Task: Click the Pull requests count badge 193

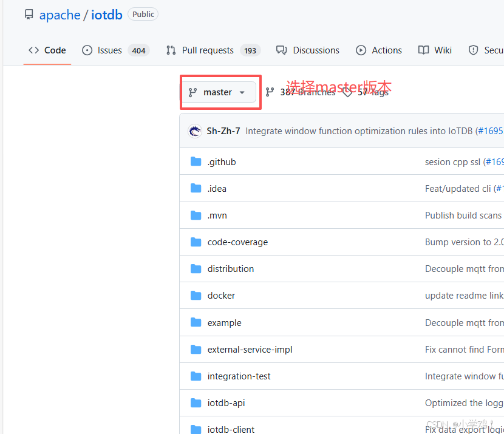Action: coord(250,50)
